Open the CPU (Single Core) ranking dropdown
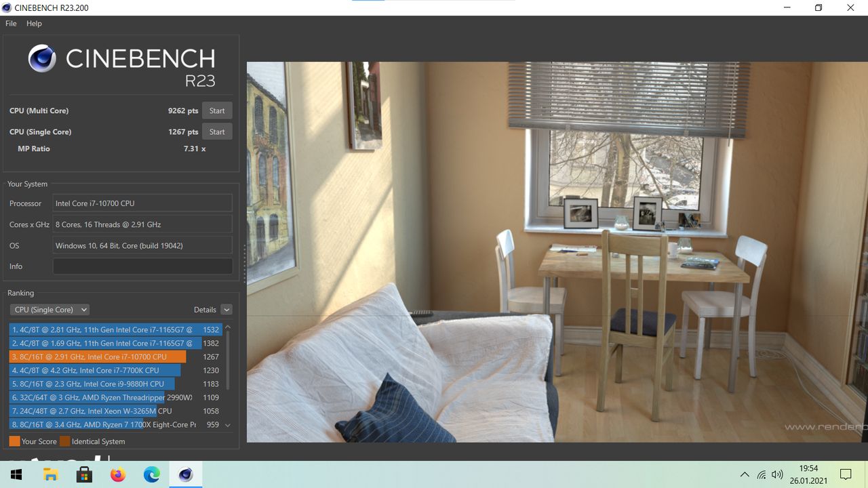The image size is (868, 488). click(x=50, y=310)
